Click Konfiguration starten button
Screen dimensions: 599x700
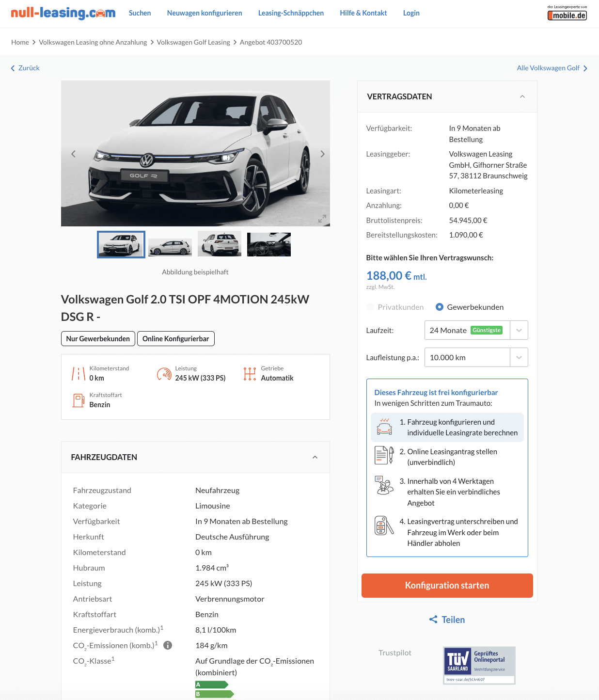click(x=447, y=586)
